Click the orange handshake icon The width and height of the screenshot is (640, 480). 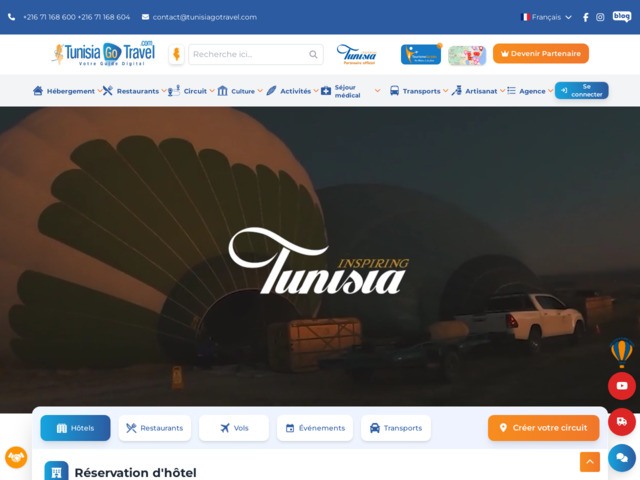(x=16, y=457)
